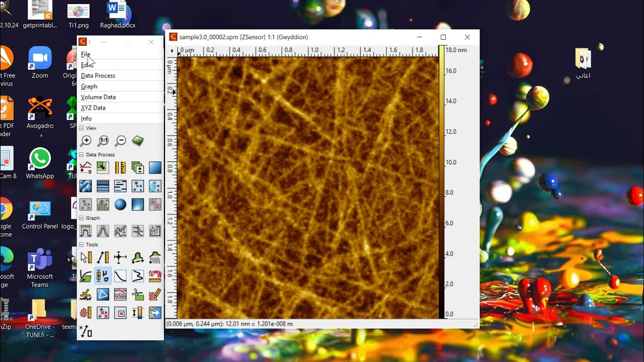Click the Zoom 1:1 icon

point(103,141)
